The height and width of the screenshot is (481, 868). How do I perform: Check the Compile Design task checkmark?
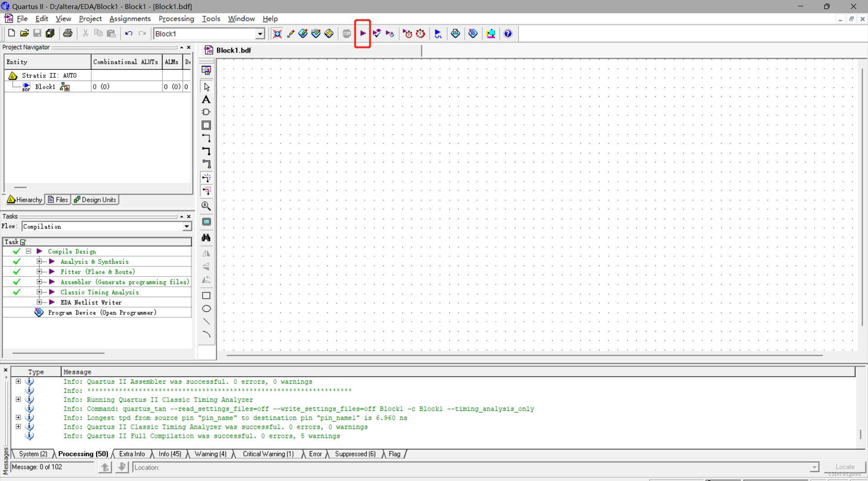pos(17,251)
